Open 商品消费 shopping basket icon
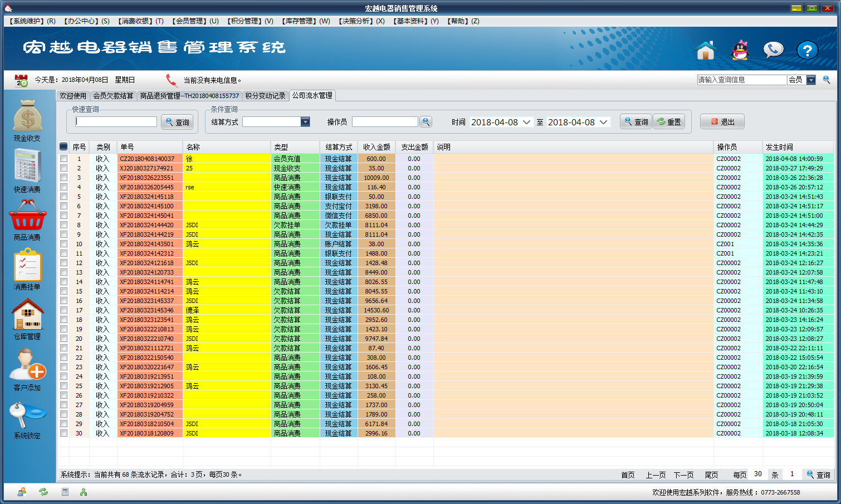 pyautogui.click(x=27, y=216)
